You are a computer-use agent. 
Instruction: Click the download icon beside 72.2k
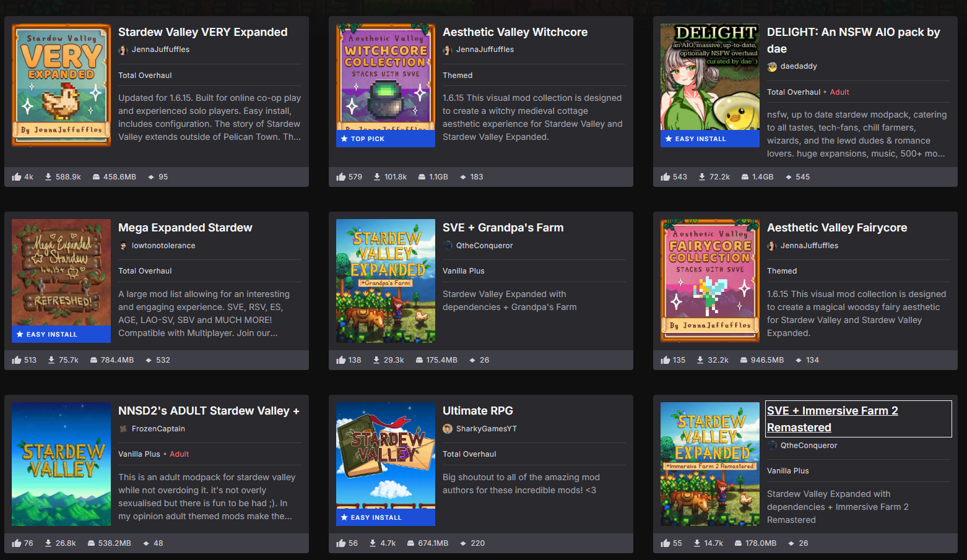coord(702,177)
